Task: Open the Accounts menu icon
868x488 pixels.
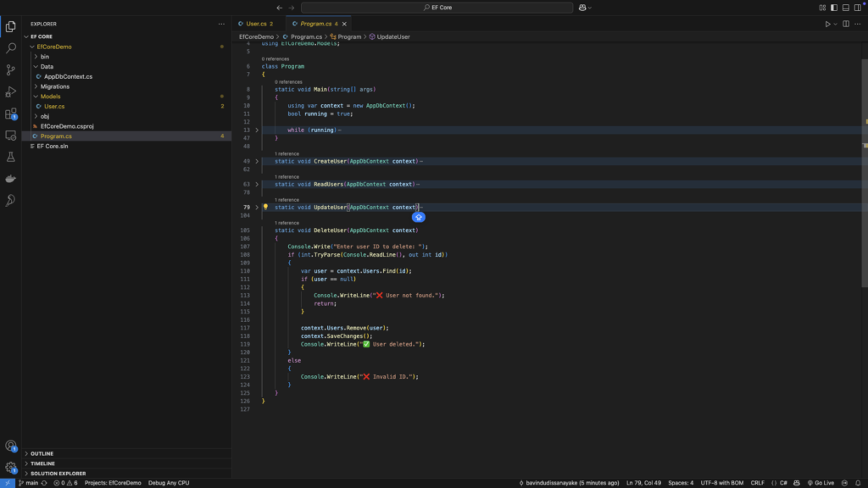Action: tap(10, 446)
